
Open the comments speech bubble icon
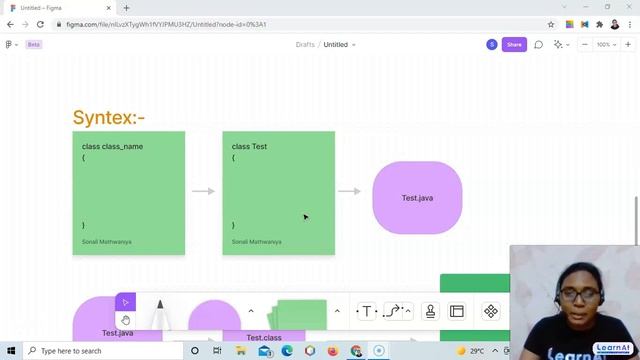(x=538, y=44)
